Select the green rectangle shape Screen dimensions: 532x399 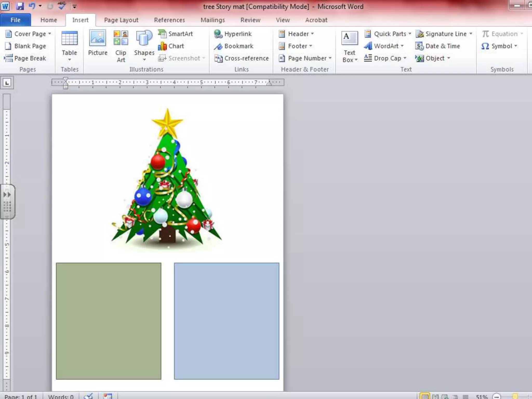tap(108, 321)
